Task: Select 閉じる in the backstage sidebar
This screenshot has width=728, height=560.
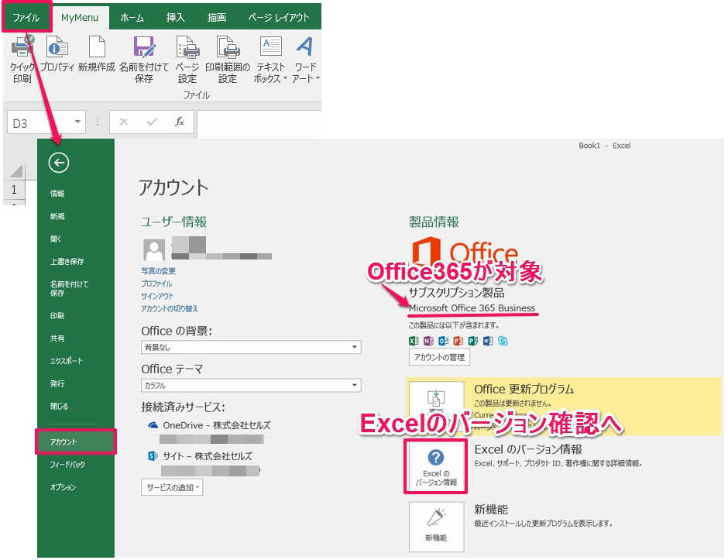Action: pyautogui.click(x=60, y=407)
